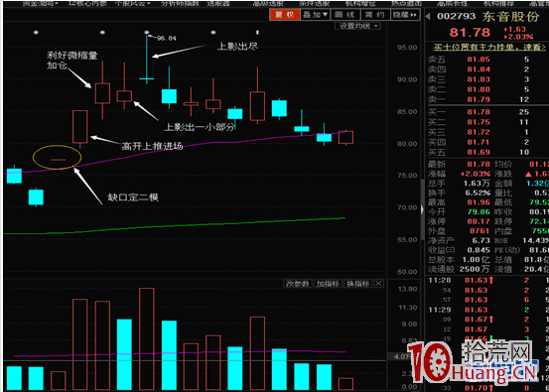Viewport: 549px width, 392px height.
Task: Click the 卖一 ask price 81.79
Action: (479, 100)
